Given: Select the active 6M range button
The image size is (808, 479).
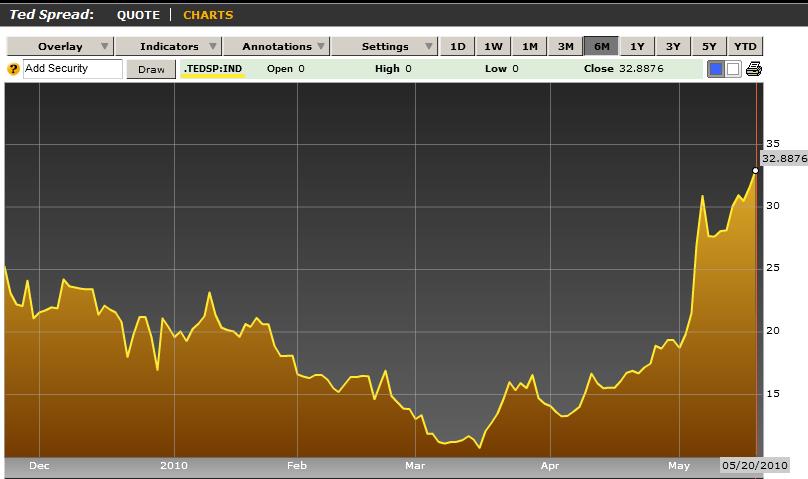Looking at the screenshot, I should click(601, 46).
